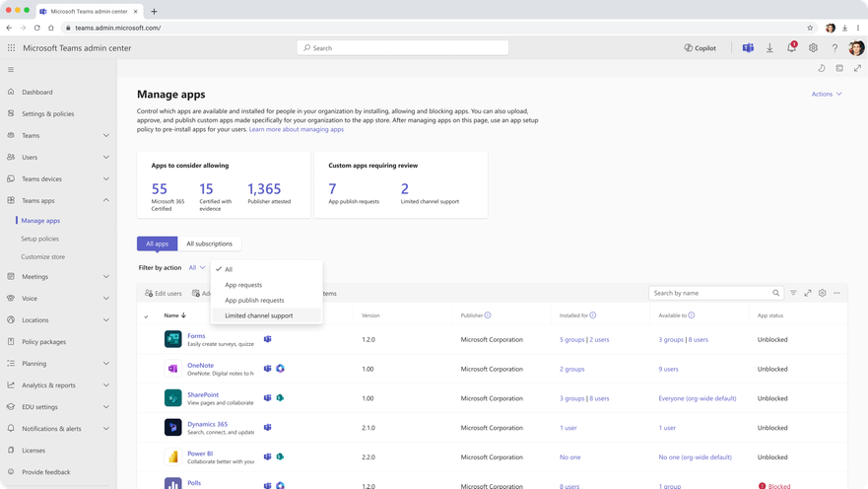Collapse the Teams apps section
The height and width of the screenshot is (489, 868).
[105, 200]
